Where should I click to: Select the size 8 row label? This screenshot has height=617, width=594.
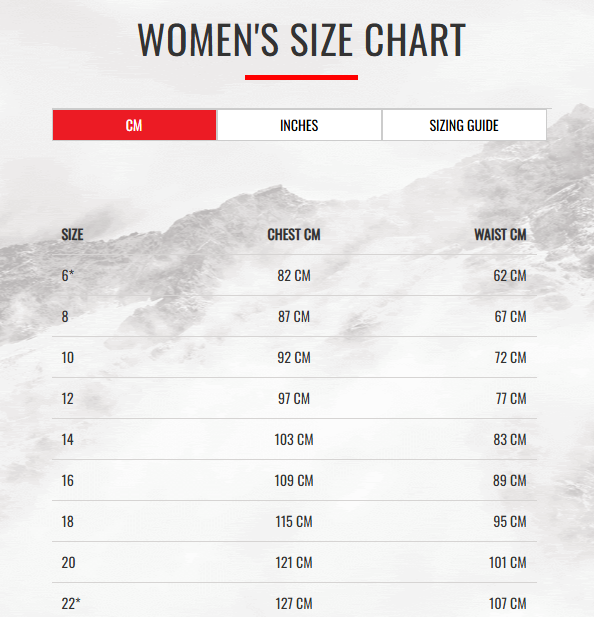click(65, 316)
